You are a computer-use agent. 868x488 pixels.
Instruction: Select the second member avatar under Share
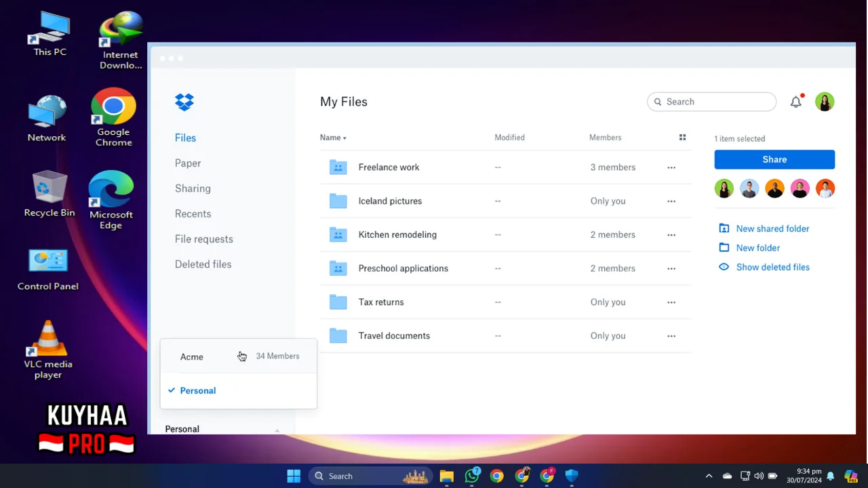coord(749,188)
